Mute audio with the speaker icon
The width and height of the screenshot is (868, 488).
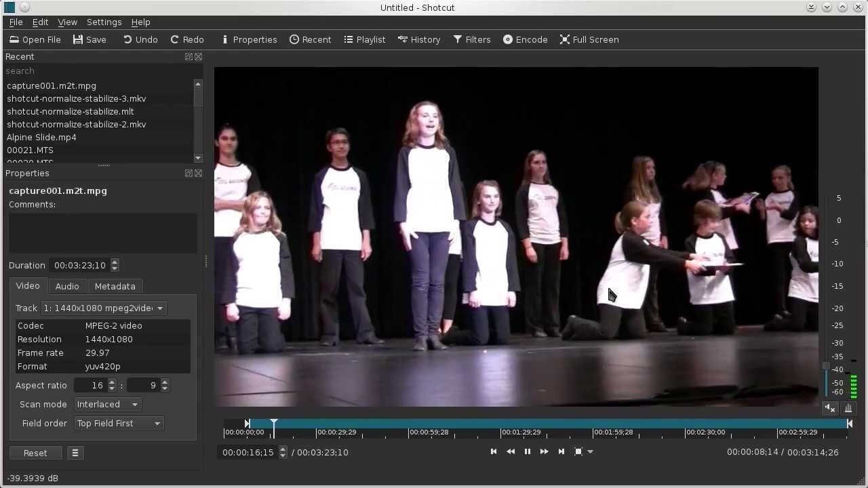click(830, 408)
